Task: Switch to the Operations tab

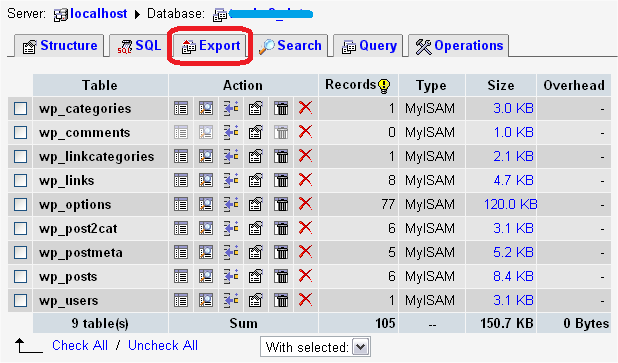Action: click(459, 46)
